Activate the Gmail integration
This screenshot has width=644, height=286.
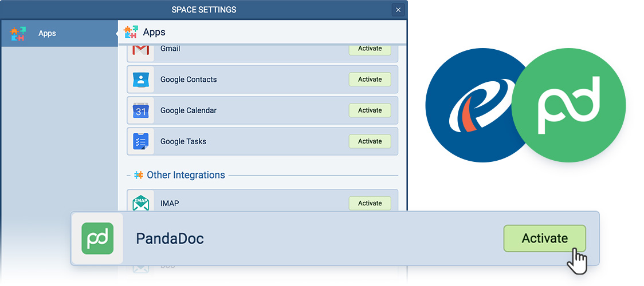[370, 49]
